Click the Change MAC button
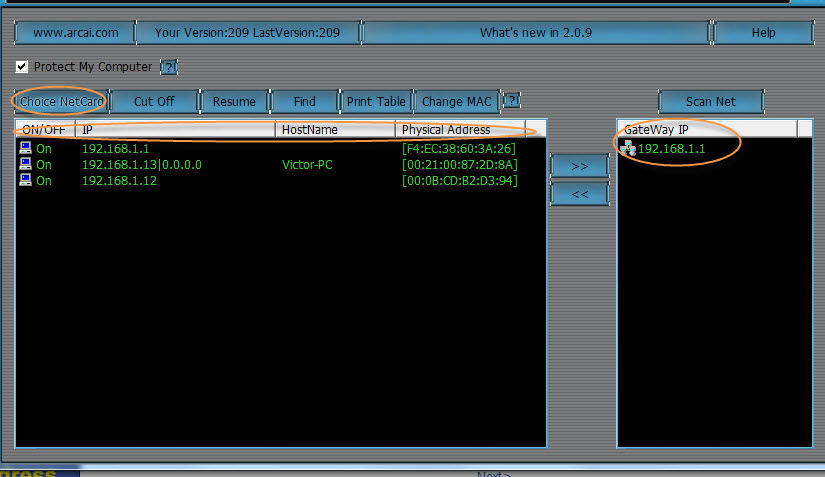The width and height of the screenshot is (825, 477). click(457, 102)
